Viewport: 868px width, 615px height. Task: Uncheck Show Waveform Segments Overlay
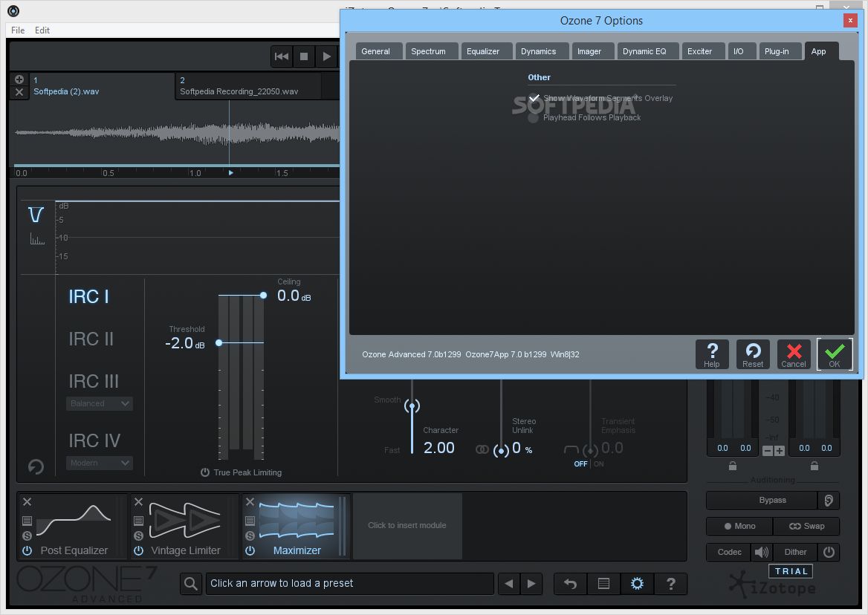point(534,99)
